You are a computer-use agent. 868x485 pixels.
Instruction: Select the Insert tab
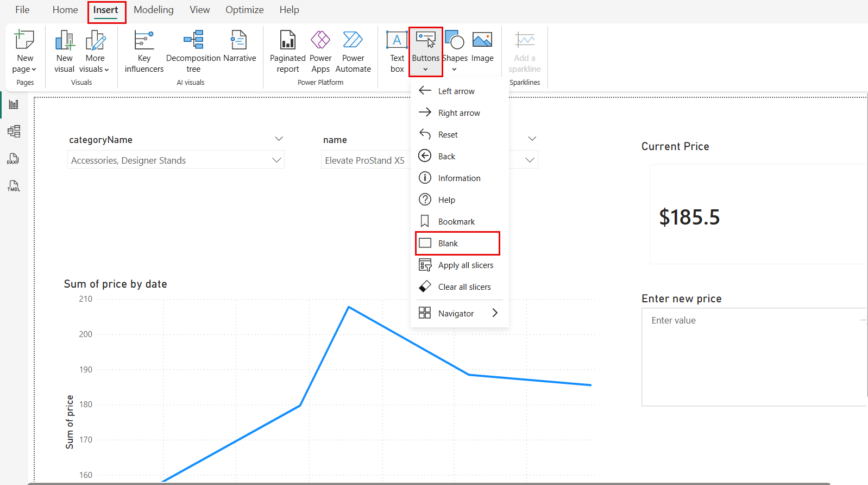click(x=106, y=10)
